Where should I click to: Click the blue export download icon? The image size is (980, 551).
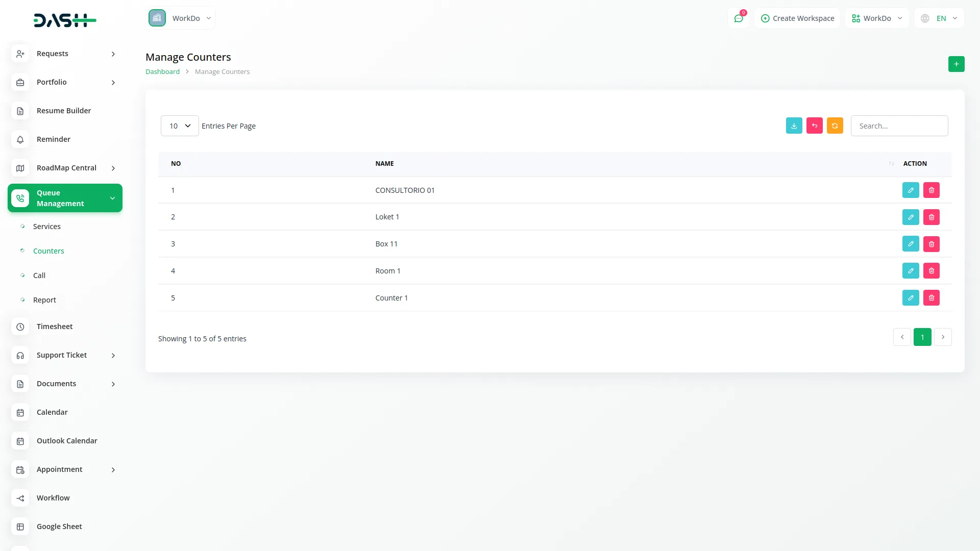[x=794, y=126]
